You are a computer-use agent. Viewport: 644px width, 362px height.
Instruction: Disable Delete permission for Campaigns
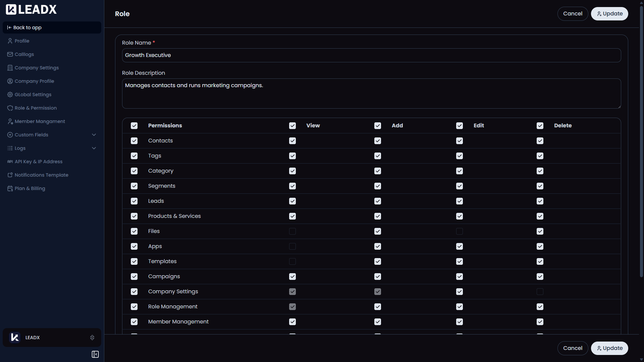point(540,277)
